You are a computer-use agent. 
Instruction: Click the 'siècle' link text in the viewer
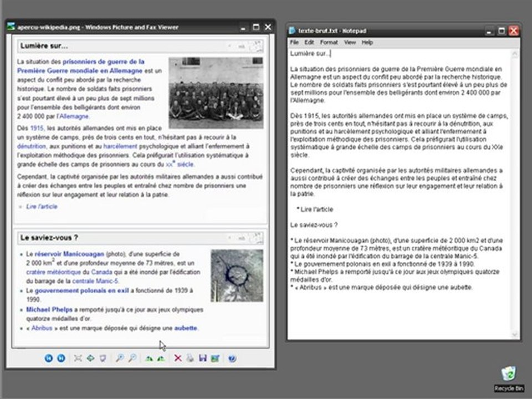point(185,164)
